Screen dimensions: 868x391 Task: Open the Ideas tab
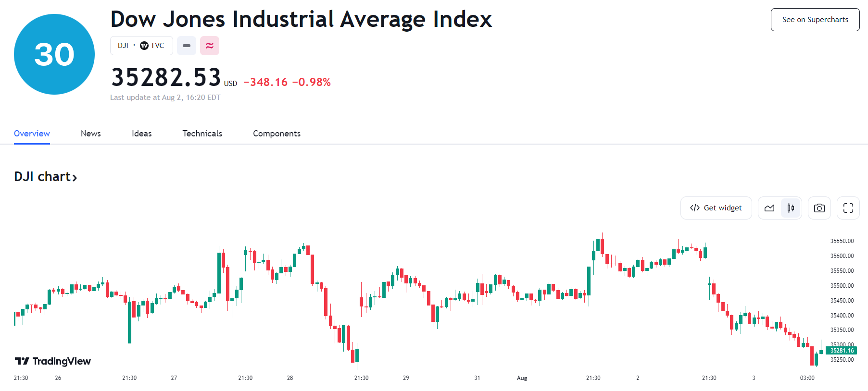pos(142,134)
